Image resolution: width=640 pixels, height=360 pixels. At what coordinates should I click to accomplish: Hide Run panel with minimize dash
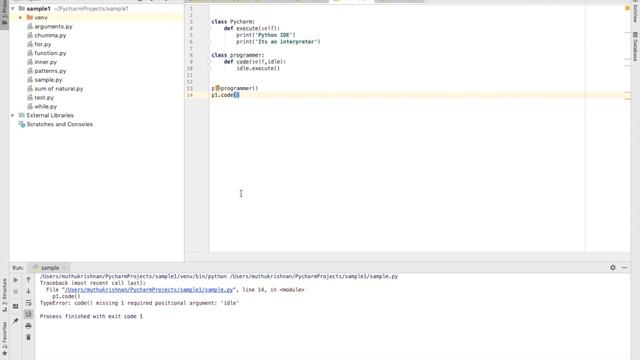pos(624,267)
